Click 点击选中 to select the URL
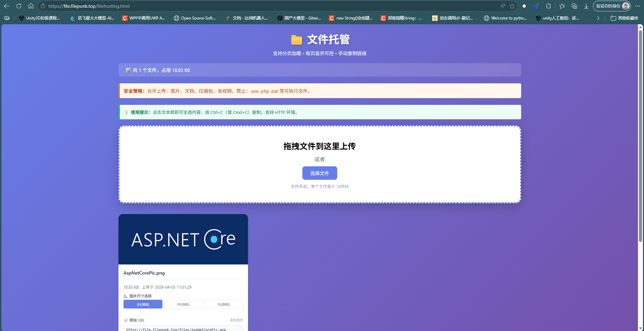644x331 pixels. (236, 320)
